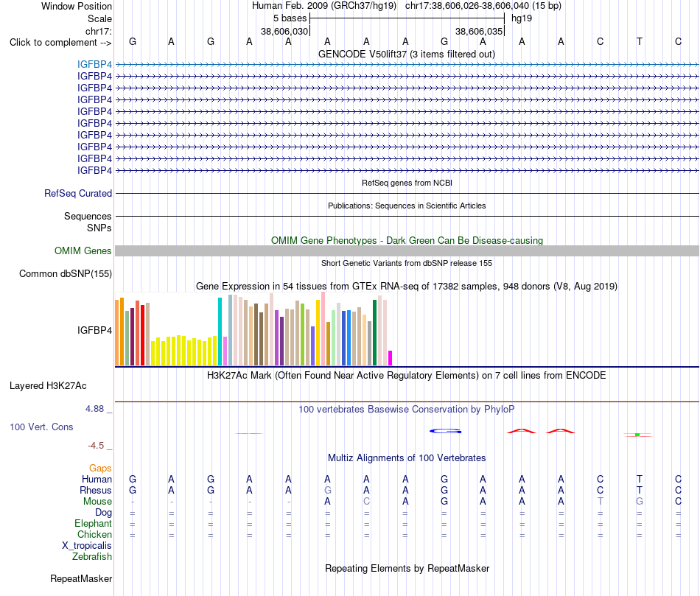Open the H3K27Ac Mark ENCODE track title
The image size is (700, 596).
click(x=406, y=376)
